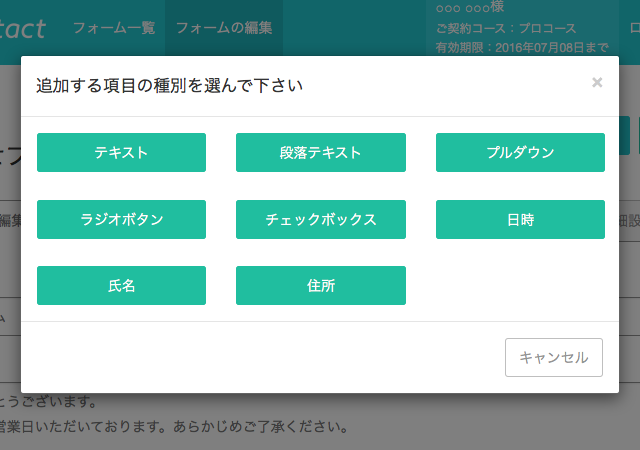The height and width of the screenshot is (450, 640).
Task: Select the 段落テキスト field type
Action: (x=321, y=152)
